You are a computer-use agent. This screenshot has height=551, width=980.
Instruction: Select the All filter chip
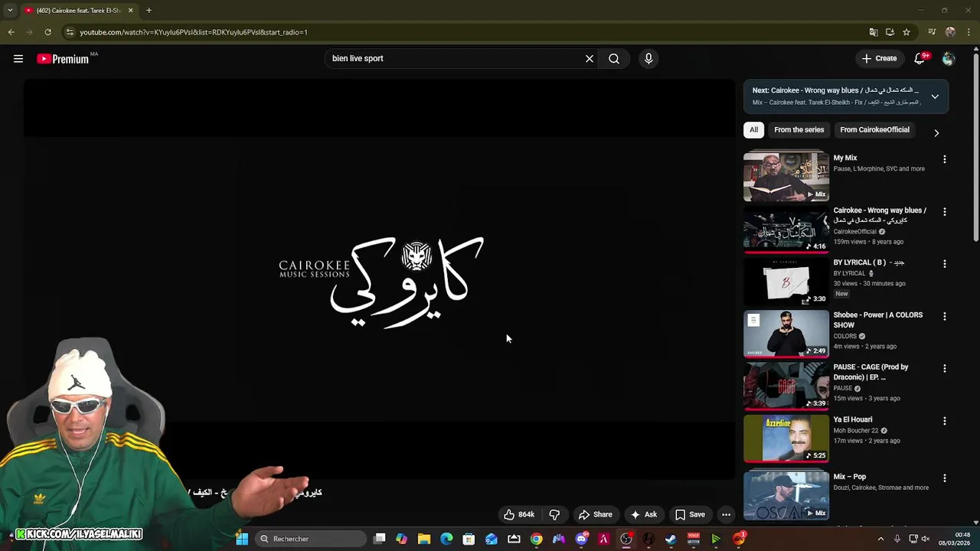tap(753, 129)
